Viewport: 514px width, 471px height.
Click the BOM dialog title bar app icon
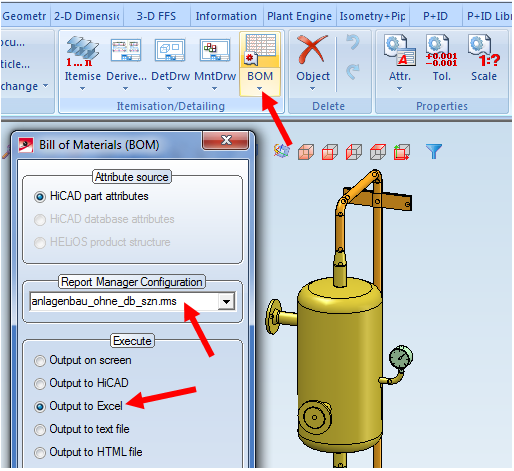26,145
